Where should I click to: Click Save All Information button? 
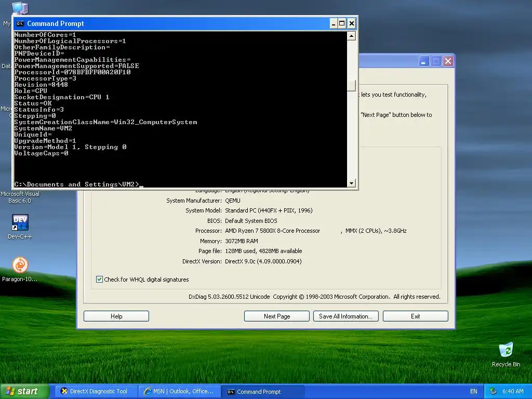(x=345, y=316)
